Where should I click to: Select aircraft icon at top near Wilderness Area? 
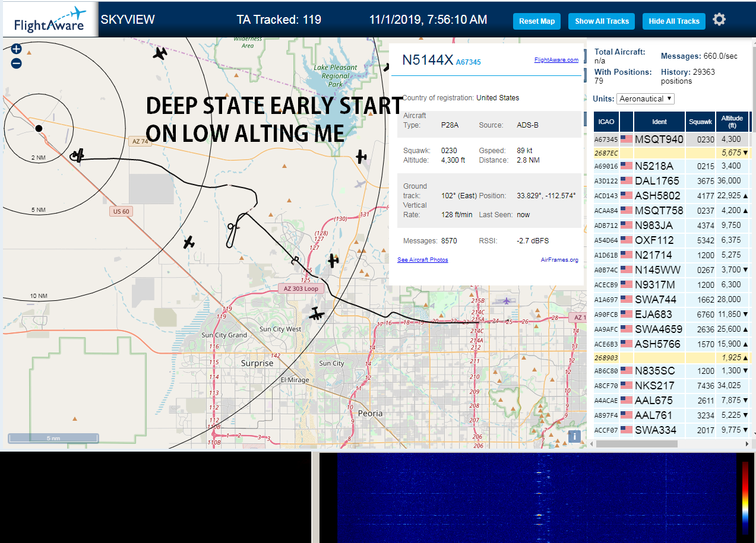coord(159,53)
